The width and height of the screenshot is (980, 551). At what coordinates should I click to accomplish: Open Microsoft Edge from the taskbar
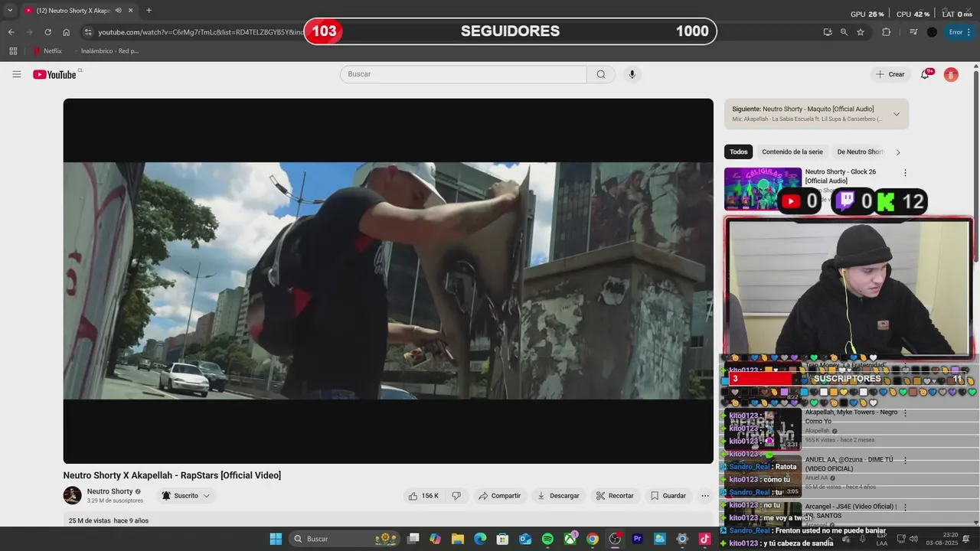pos(480,539)
